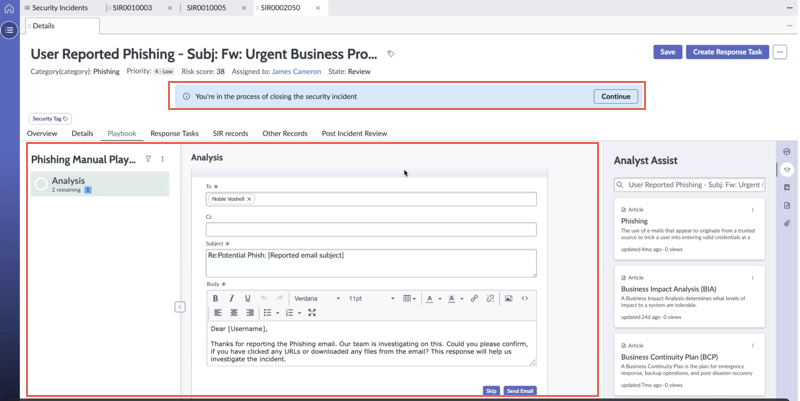Click the Subject text field

pos(371,263)
